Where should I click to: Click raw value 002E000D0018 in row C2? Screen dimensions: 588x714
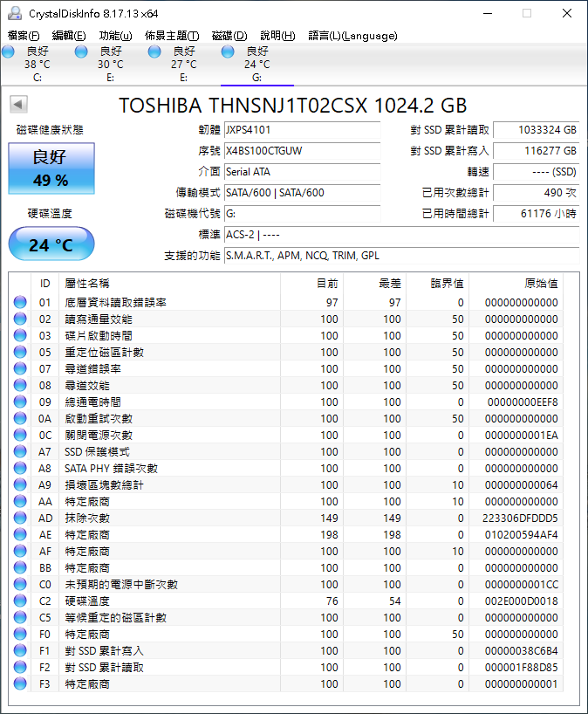coord(521,601)
